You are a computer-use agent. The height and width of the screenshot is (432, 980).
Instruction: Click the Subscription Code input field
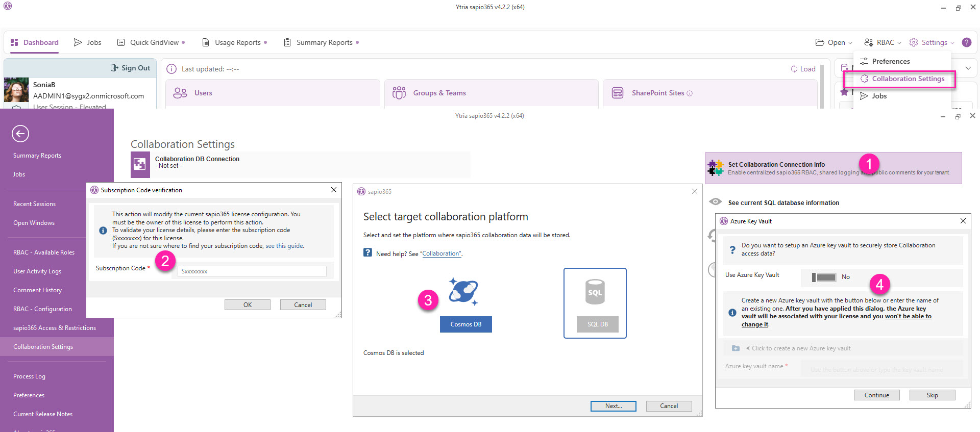point(252,271)
